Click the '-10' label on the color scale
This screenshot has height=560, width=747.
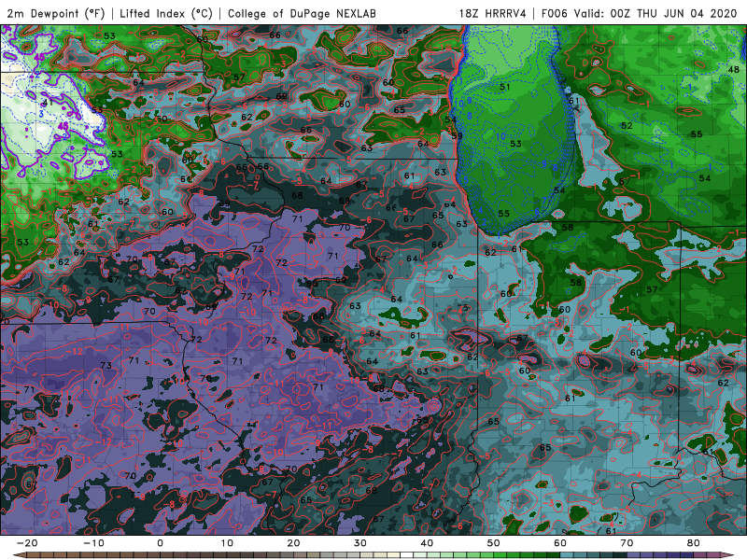pos(93,543)
